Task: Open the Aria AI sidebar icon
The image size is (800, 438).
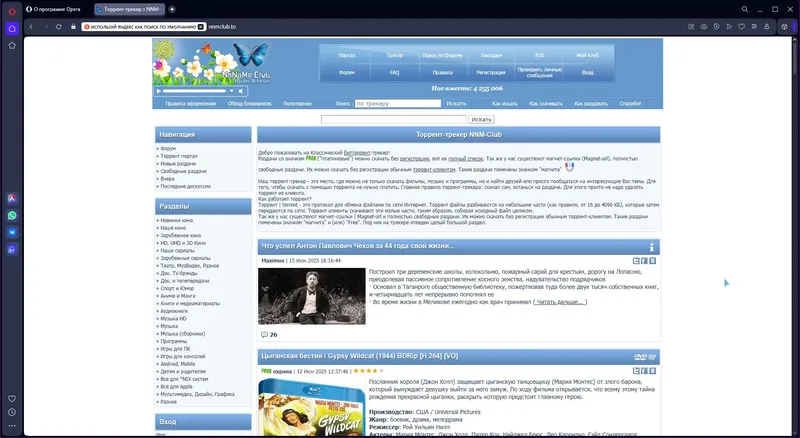Action: click(12, 199)
